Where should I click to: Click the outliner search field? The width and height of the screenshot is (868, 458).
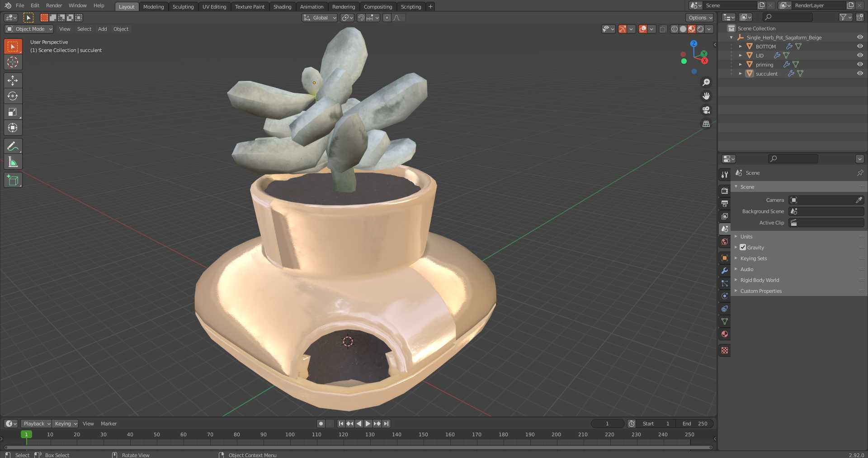click(787, 17)
